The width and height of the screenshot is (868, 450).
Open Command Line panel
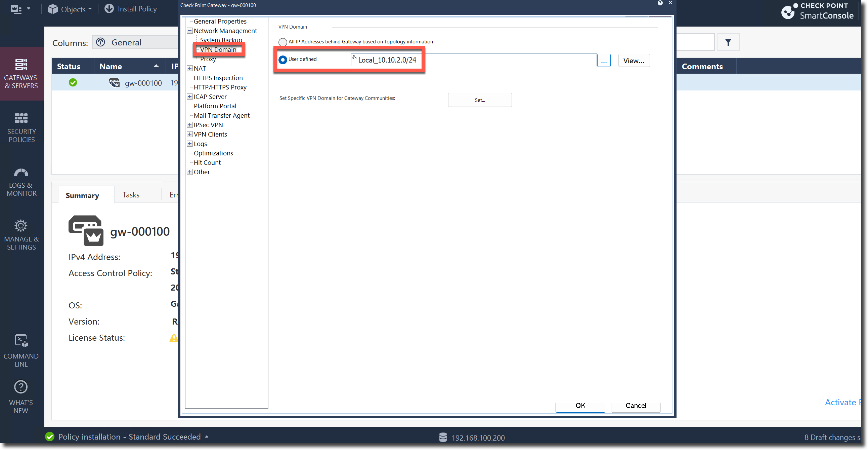(21, 350)
